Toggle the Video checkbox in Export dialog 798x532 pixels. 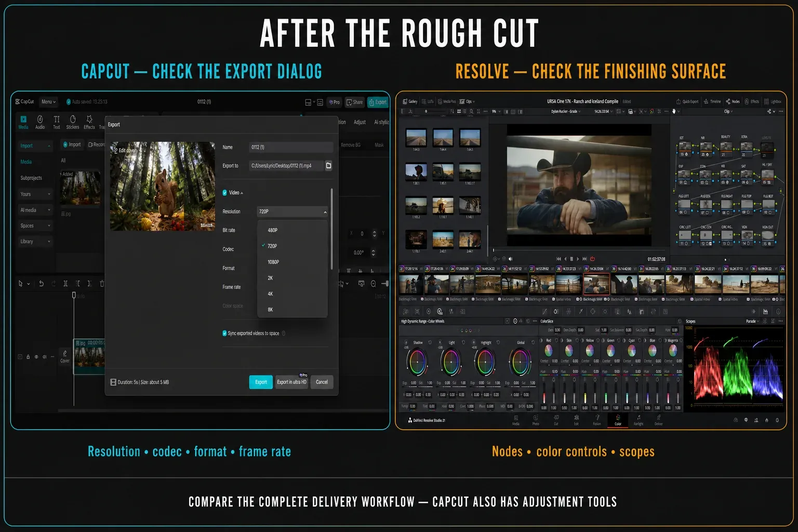(225, 193)
